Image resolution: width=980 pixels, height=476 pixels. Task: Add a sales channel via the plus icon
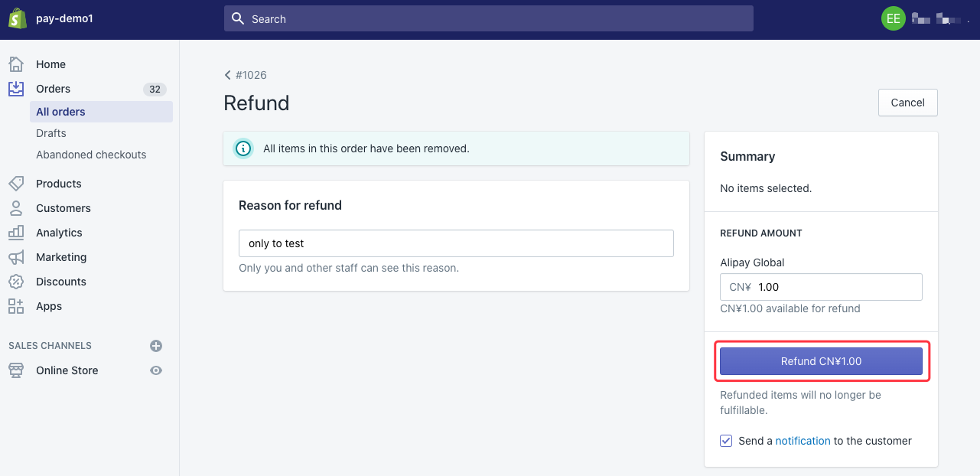pyautogui.click(x=155, y=345)
